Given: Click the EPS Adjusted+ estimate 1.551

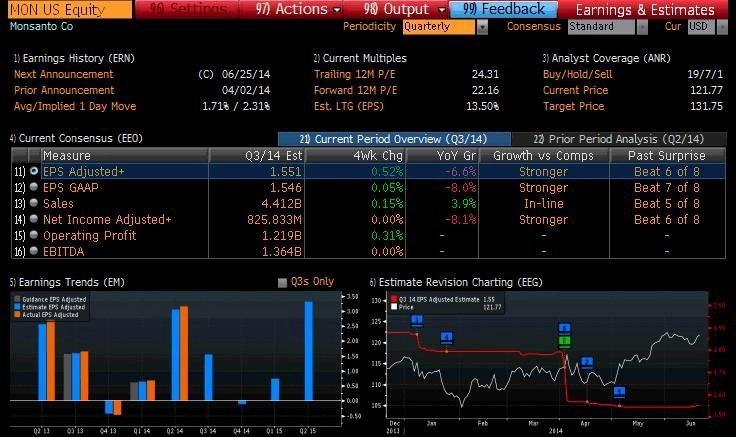Looking at the screenshot, I should pyautogui.click(x=285, y=172).
